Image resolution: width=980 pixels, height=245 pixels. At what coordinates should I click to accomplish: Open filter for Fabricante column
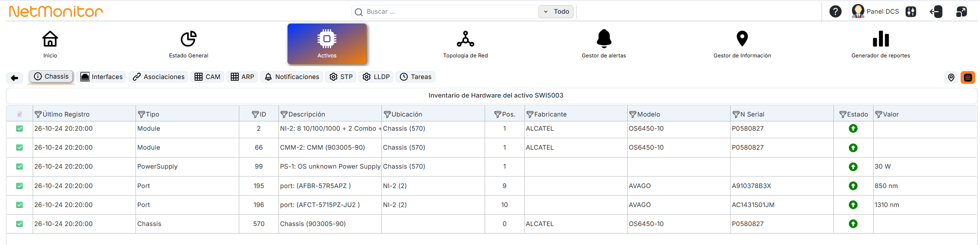pyautogui.click(x=530, y=114)
